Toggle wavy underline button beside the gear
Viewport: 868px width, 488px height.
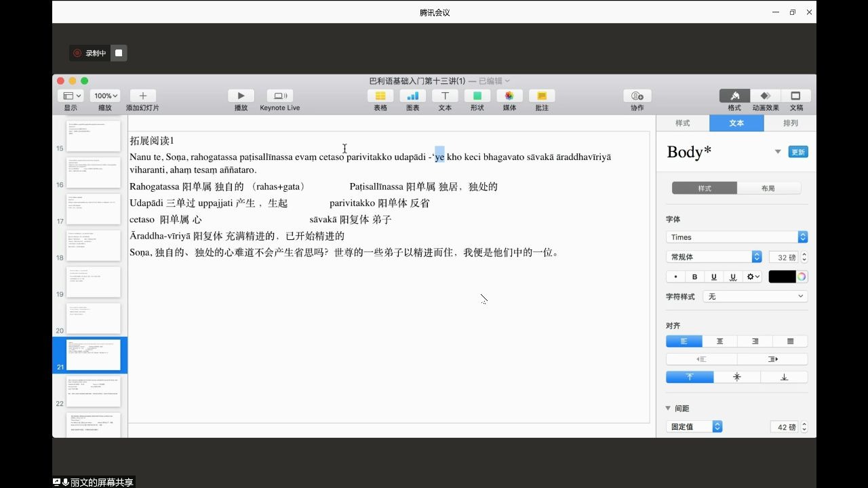click(733, 277)
